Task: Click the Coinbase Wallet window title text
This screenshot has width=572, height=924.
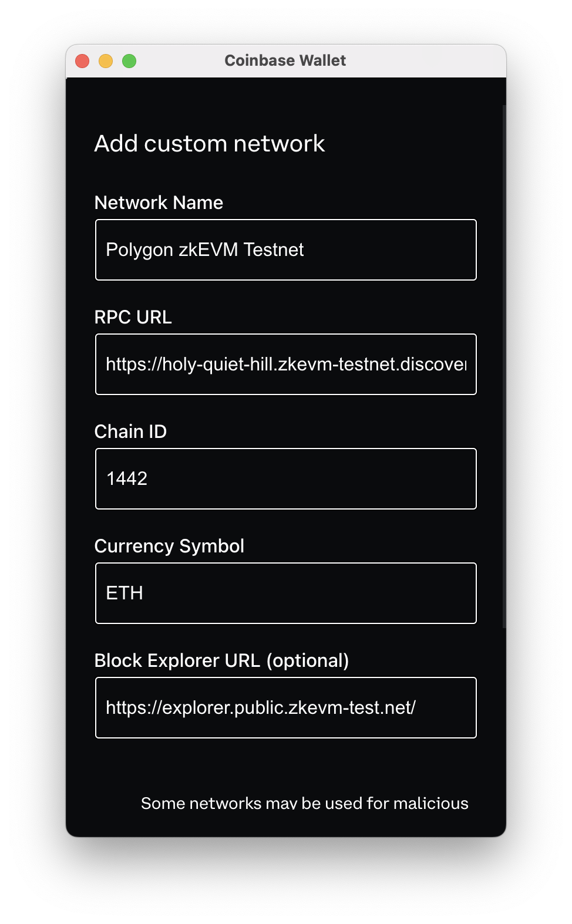Action: point(285,60)
